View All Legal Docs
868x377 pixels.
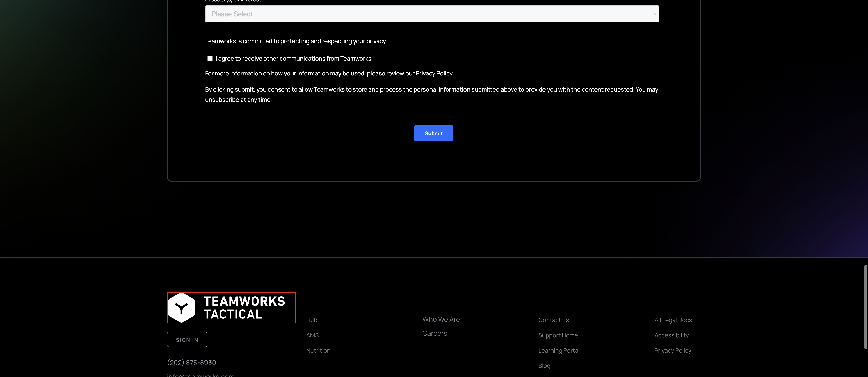pyautogui.click(x=673, y=320)
